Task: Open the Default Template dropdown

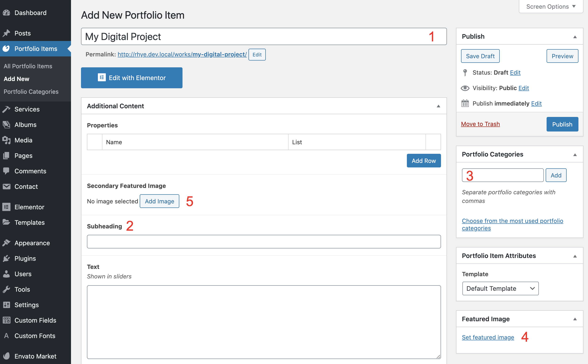Action: click(x=500, y=288)
